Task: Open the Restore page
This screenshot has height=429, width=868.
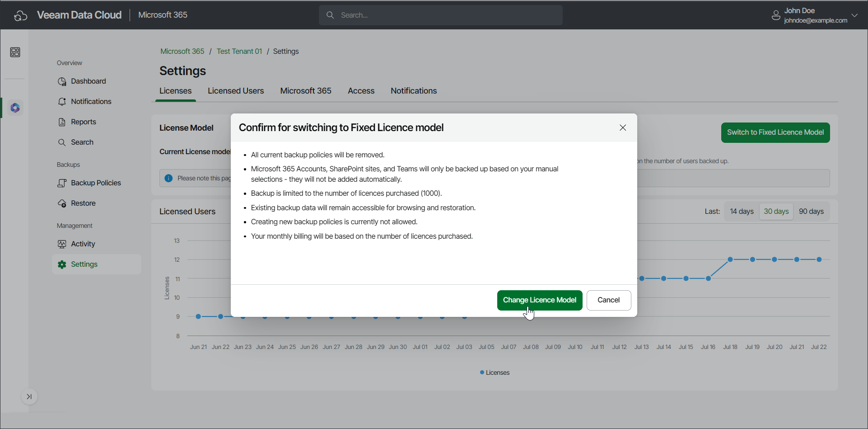Action: pyautogui.click(x=83, y=203)
